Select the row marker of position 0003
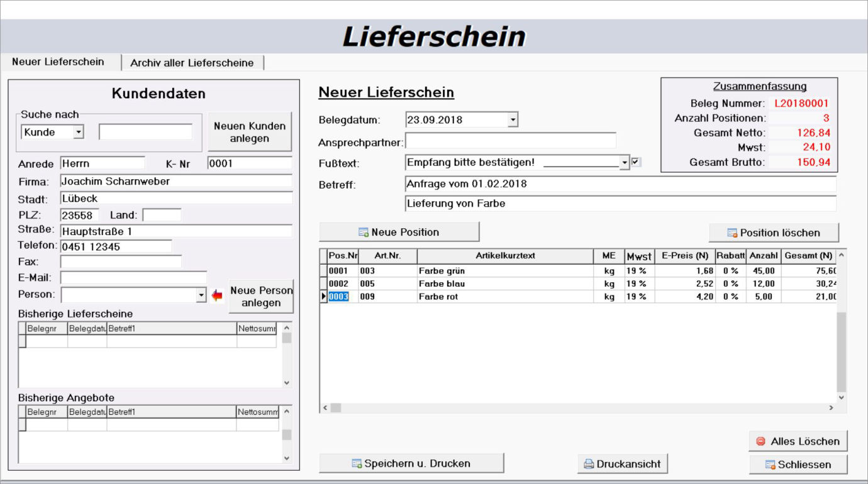The width and height of the screenshot is (868, 484). (323, 297)
